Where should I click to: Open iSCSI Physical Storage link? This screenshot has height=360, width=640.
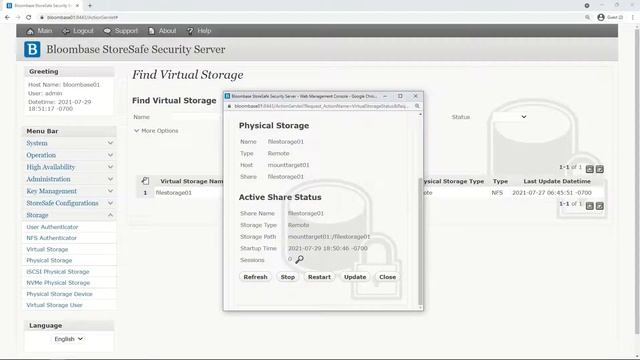58,272
